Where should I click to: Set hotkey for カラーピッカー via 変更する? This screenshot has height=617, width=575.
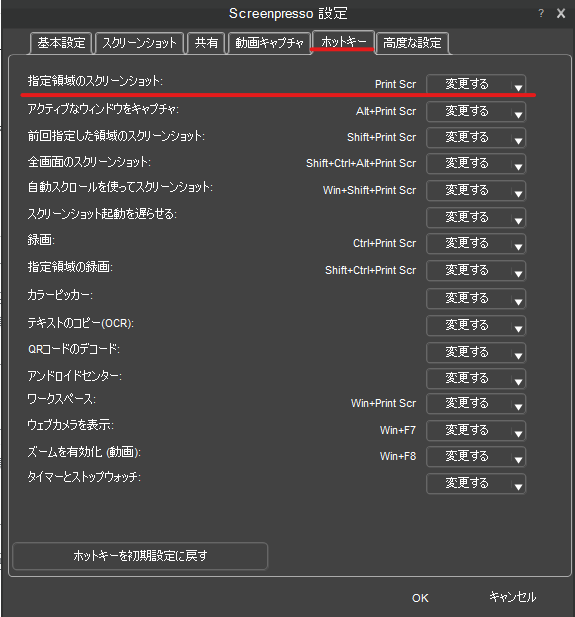click(476, 298)
